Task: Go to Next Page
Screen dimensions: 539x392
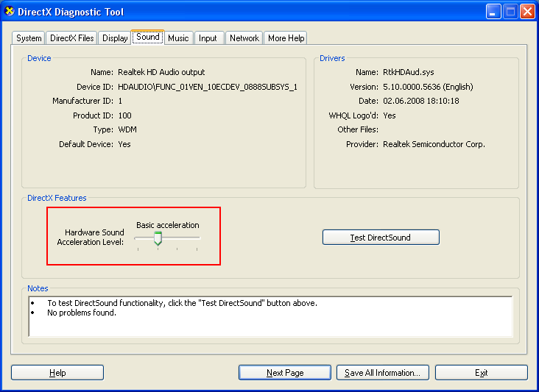Action: (x=285, y=372)
